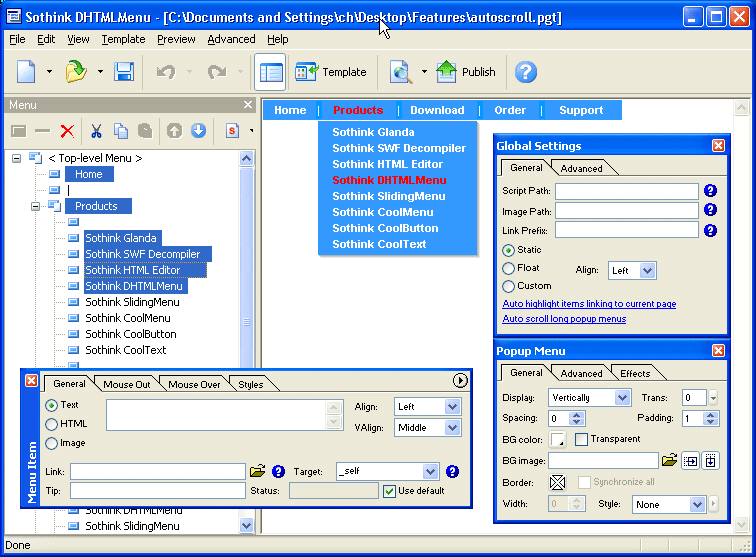Click the New file icon in toolbar
The width and height of the screenshot is (756, 557).
27,72
